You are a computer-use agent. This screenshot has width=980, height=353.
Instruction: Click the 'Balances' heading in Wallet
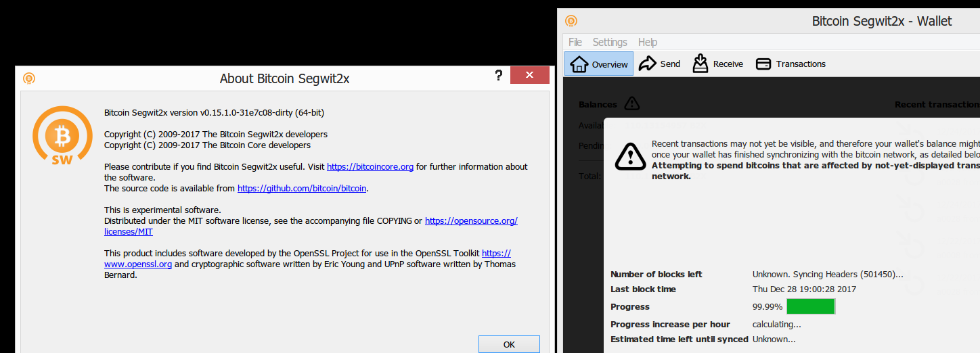(598, 105)
